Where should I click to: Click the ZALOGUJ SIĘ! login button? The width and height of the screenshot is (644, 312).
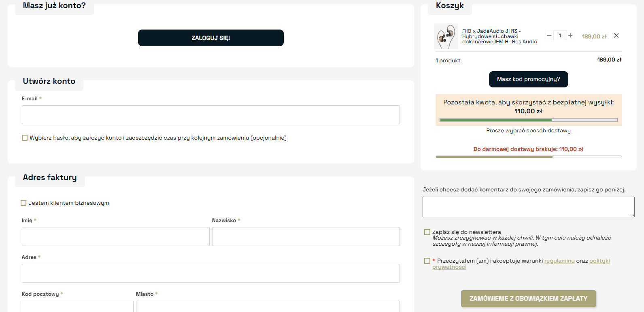coord(210,38)
